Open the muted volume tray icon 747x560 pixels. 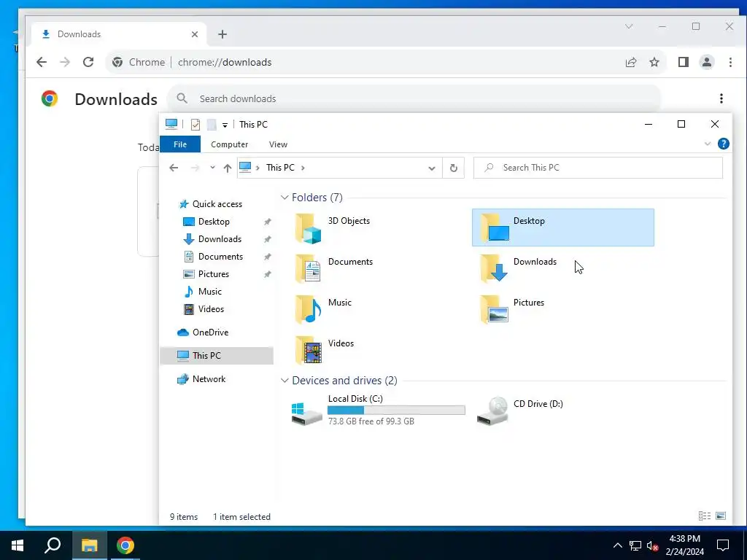pyautogui.click(x=653, y=545)
